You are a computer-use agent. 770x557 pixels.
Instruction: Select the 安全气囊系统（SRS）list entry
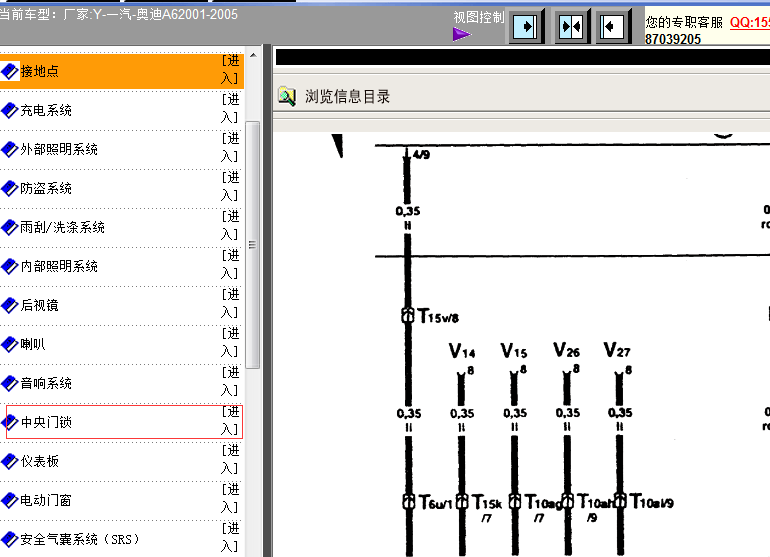(122, 539)
